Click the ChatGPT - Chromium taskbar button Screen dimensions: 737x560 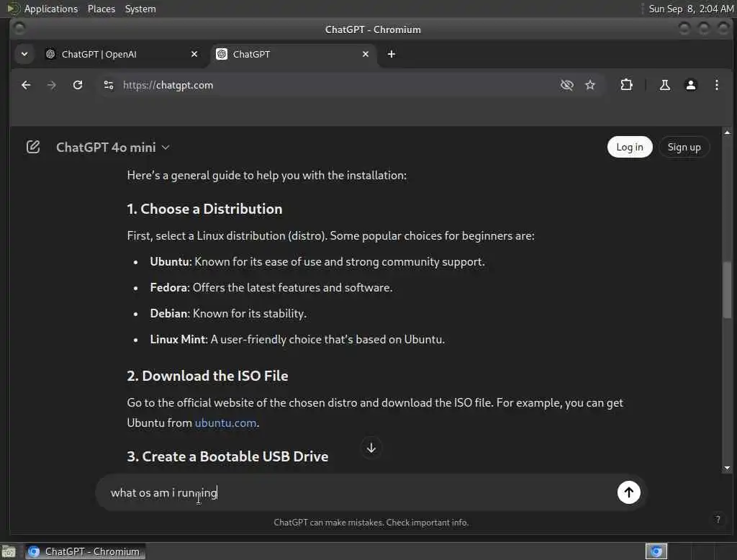[85, 551]
